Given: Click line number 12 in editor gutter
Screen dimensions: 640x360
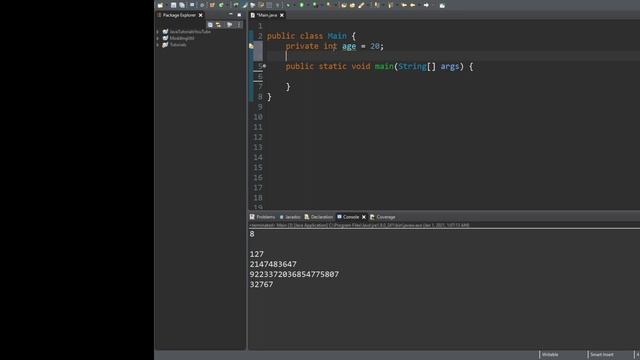Looking at the screenshot, I should (258, 137).
